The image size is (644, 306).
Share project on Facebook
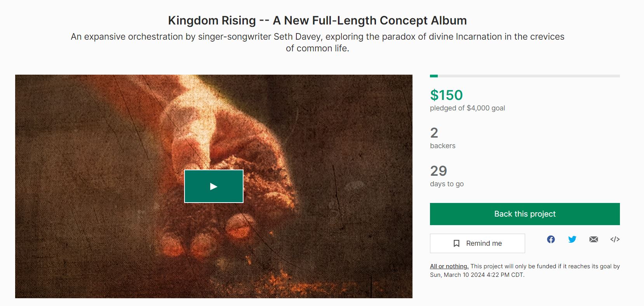pyautogui.click(x=551, y=239)
